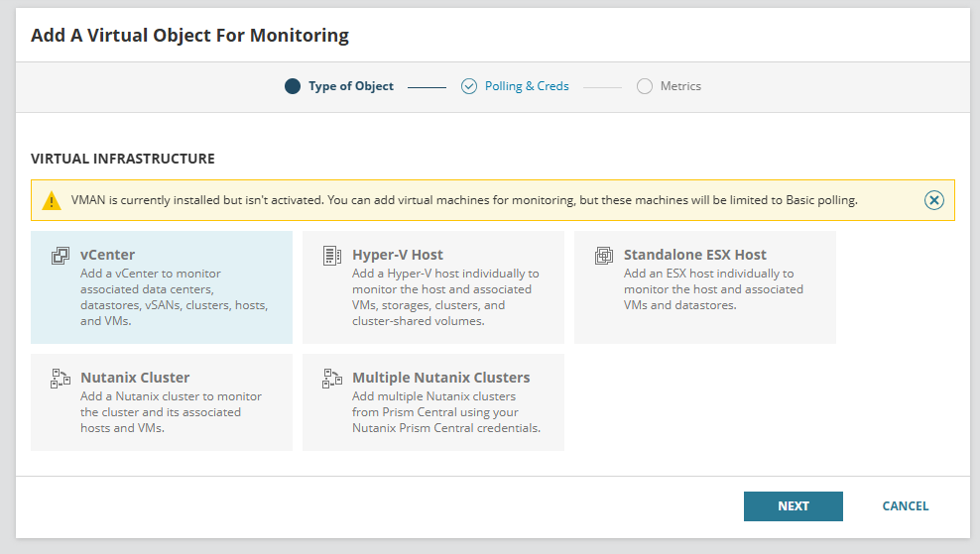Click the VIRTUAL INFRASTRUCTURE heading
This screenshot has height=554, width=980.
point(123,159)
